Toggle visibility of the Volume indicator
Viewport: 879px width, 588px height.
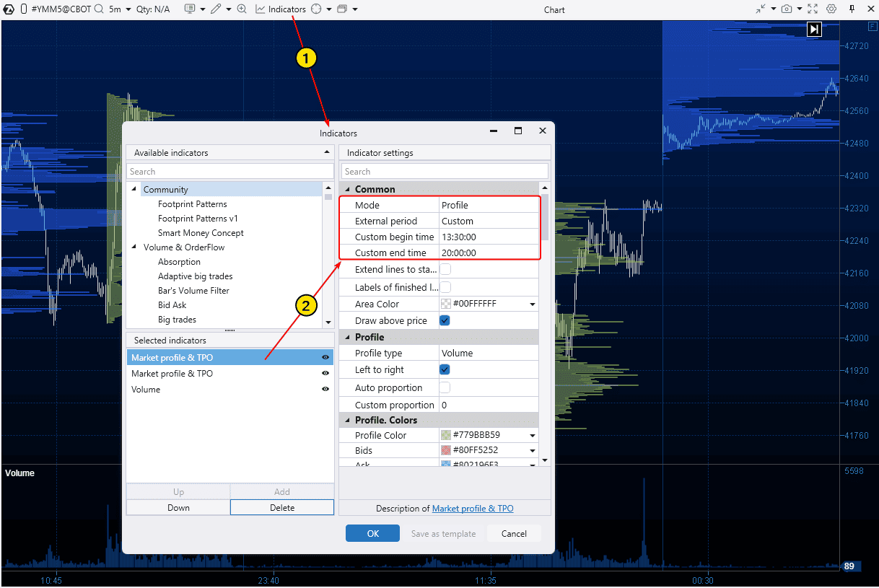(x=325, y=389)
